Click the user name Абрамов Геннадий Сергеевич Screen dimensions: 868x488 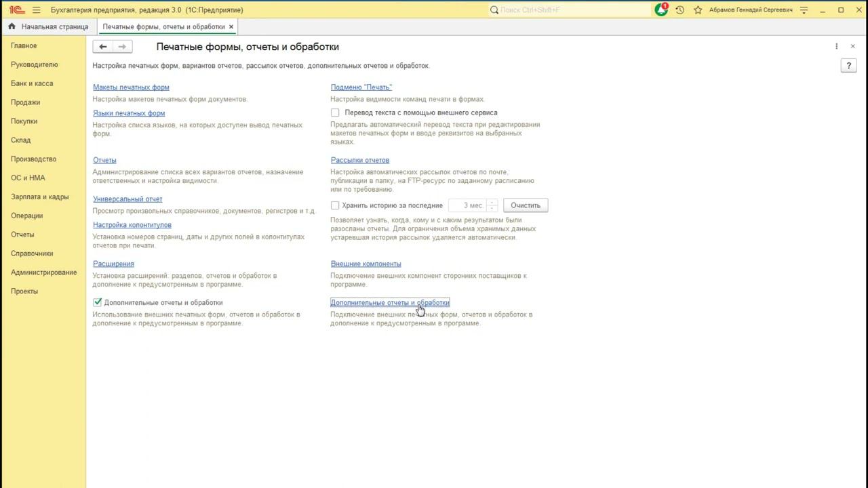[751, 10]
